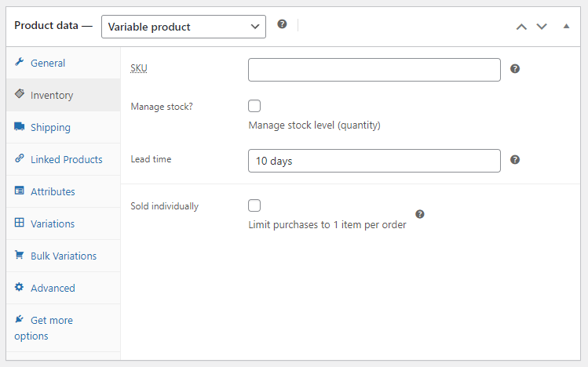Screen dimensions: 588x367
Task: Click the Bulk Variations cart icon
Action: click(x=20, y=255)
